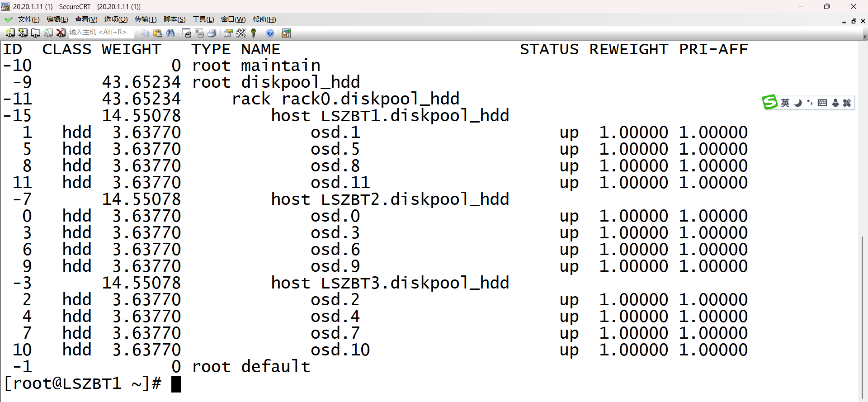Click the Disconnect session toolbar icon
The width and height of the screenshot is (868, 402).
[x=61, y=33]
